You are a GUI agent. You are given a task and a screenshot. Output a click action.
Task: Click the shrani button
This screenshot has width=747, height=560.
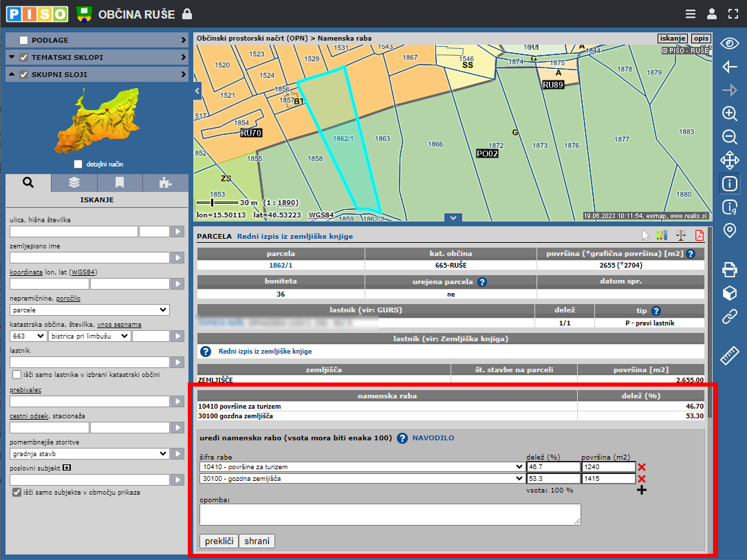tap(257, 541)
